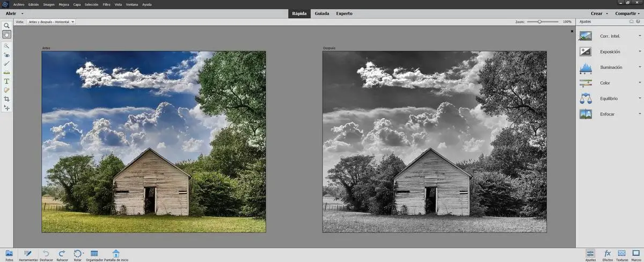Open the Archivo menu
This screenshot has width=644, height=262.
coord(19,4)
